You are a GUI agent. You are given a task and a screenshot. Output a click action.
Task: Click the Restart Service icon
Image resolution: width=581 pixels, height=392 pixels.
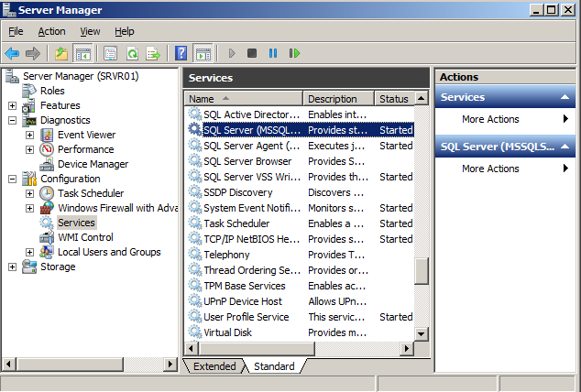click(x=294, y=54)
